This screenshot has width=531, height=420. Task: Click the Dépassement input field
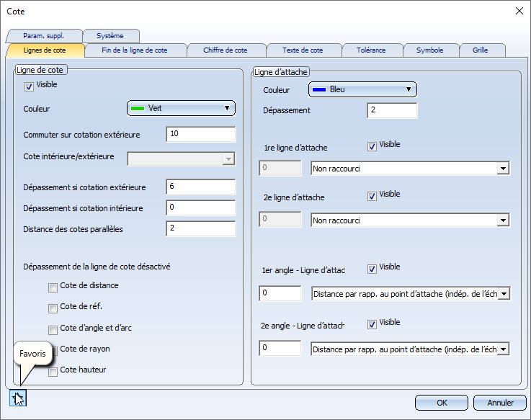coord(392,111)
